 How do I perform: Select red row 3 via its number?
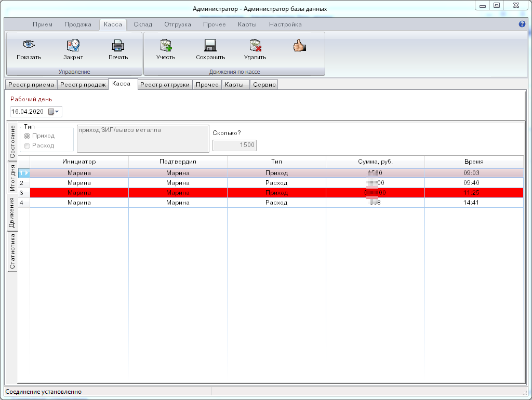(x=24, y=193)
